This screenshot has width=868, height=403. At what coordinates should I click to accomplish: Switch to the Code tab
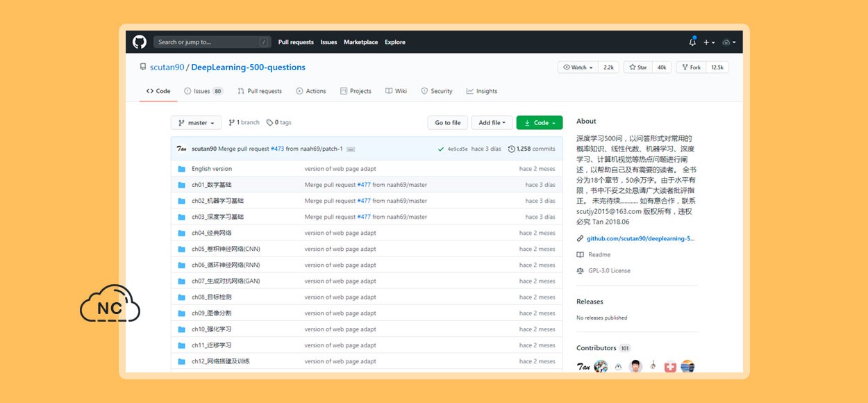coord(158,91)
